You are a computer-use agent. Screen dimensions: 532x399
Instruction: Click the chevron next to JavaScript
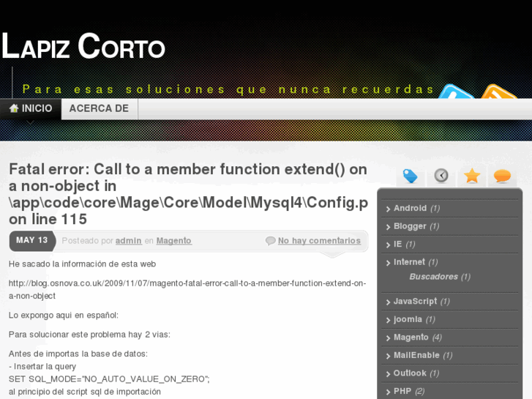pos(388,302)
